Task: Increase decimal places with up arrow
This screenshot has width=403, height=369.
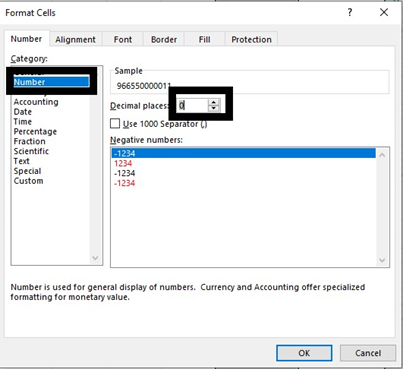Action: (x=214, y=102)
